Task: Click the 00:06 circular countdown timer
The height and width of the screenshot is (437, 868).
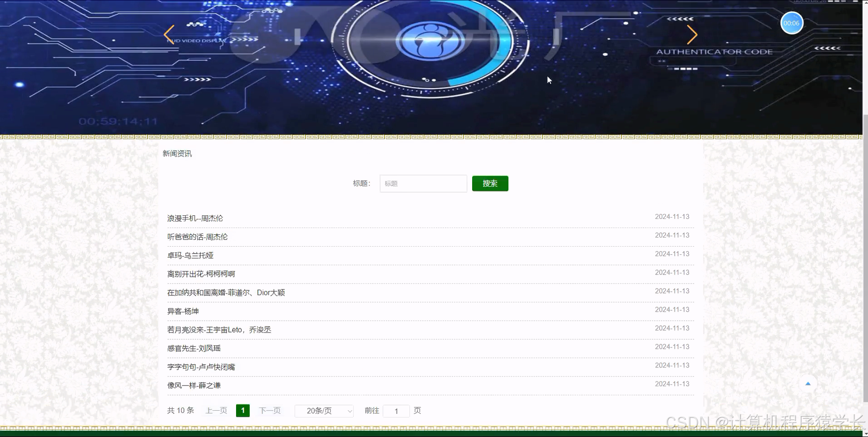Action: 791,23
